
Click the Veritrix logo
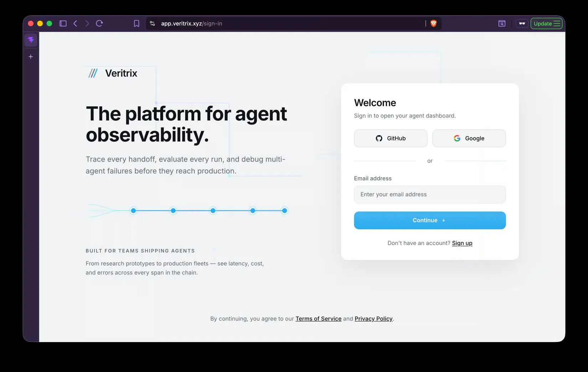point(113,73)
